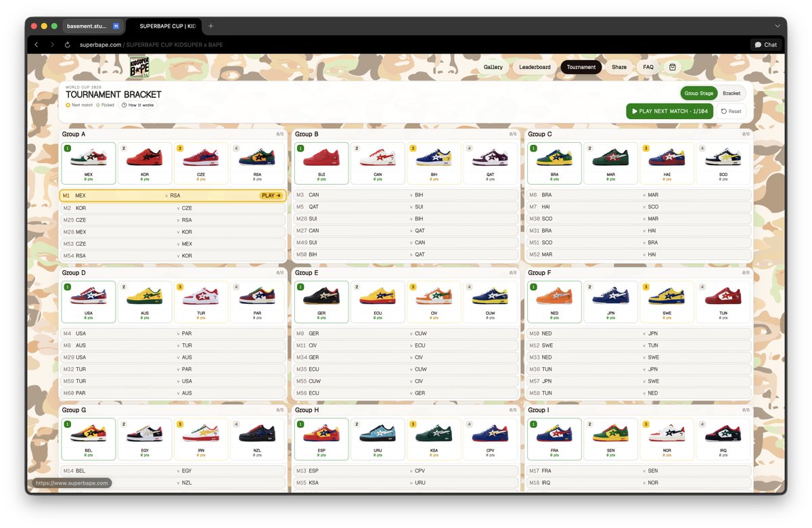
Task: Open match M58 TUN v NED
Action: coord(639,393)
